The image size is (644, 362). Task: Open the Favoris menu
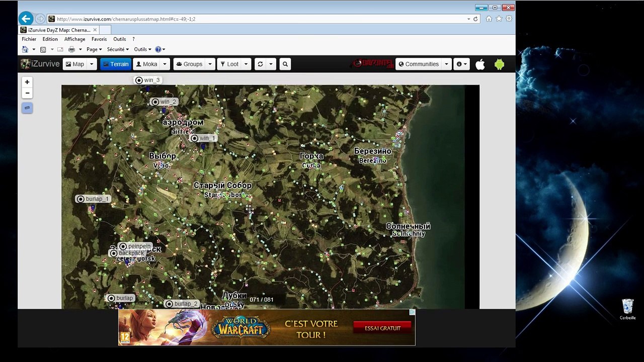[99, 39]
